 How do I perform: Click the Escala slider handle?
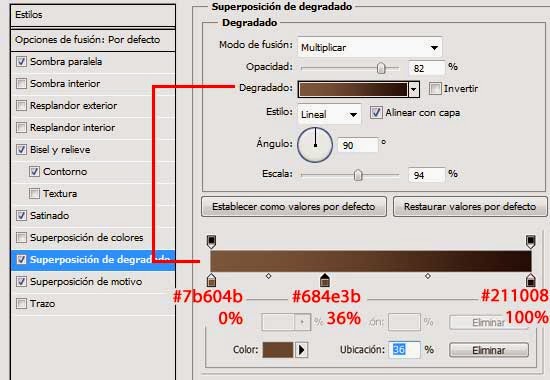[x=357, y=175]
